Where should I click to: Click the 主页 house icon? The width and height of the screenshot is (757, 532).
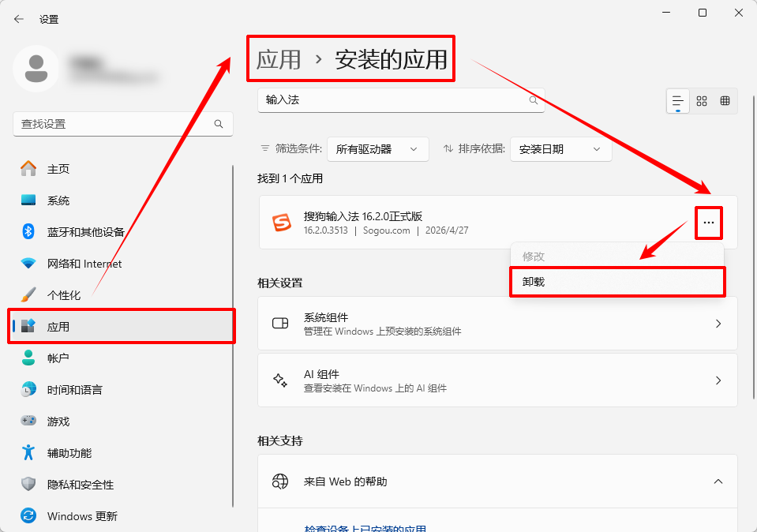pyautogui.click(x=28, y=168)
